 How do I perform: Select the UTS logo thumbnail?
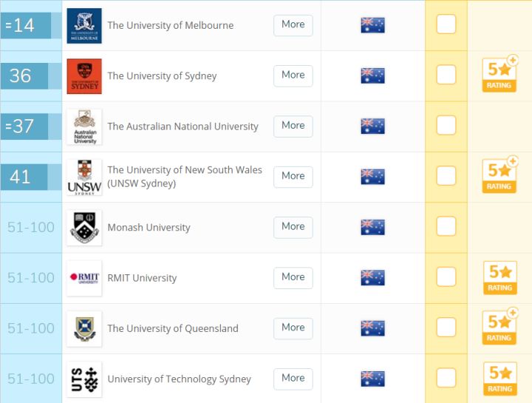point(84,379)
